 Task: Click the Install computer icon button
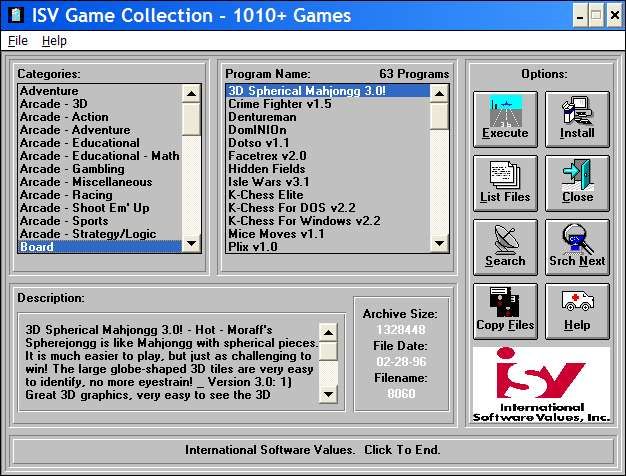577,119
